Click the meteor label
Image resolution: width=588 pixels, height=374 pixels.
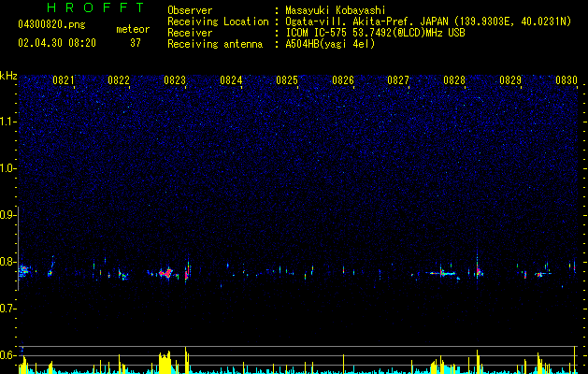click(x=133, y=29)
